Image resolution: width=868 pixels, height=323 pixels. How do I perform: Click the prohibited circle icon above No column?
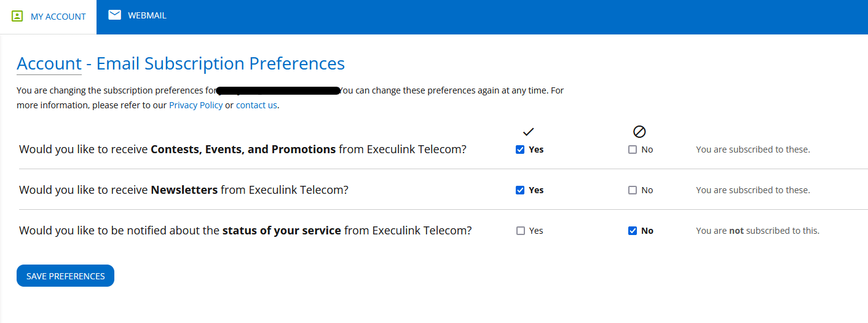(639, 131)
